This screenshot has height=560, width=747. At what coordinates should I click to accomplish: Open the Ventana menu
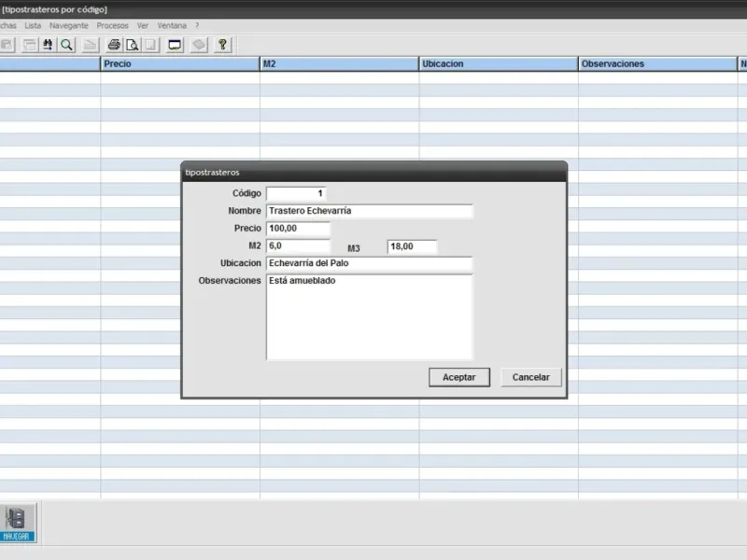pyautogui.click(x=172, y=26)
